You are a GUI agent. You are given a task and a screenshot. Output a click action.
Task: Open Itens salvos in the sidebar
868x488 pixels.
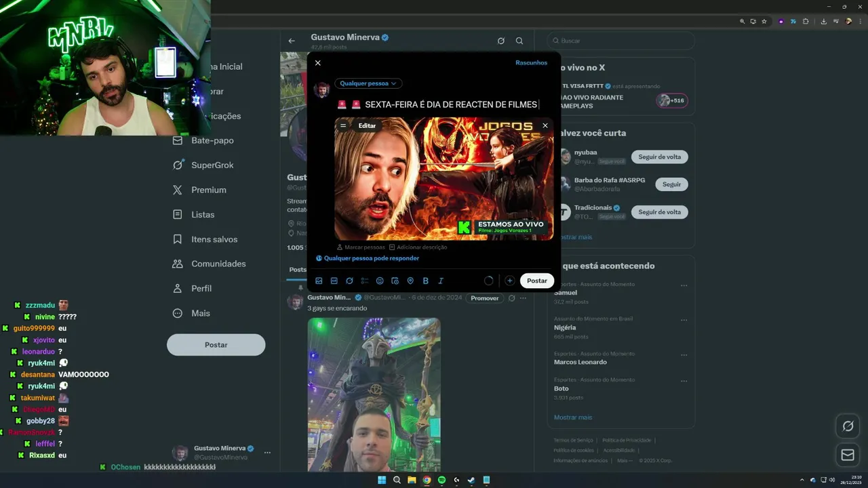click(x=205, y=239)
